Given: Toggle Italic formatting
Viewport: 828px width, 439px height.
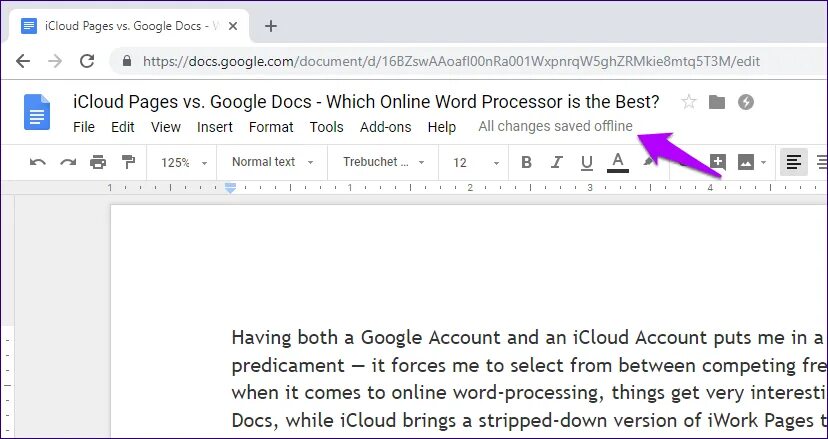Looking at the screenshot, I should pos(556,162).
